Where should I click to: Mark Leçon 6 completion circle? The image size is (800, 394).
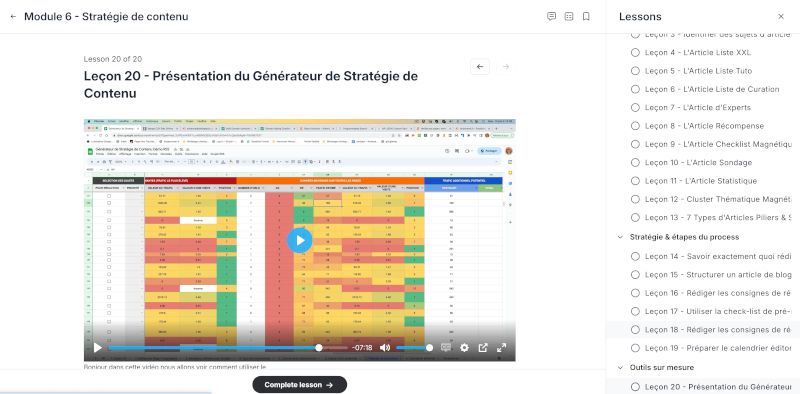(635, 89)
